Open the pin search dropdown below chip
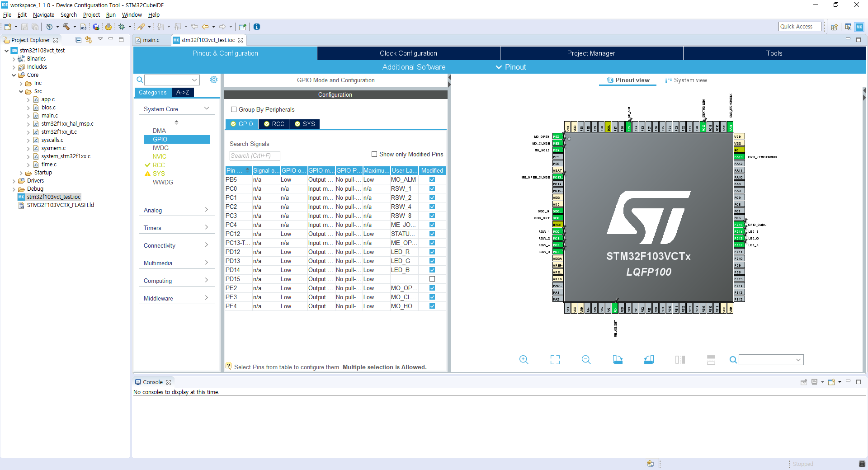The height and width of the screenshot is (470, 868). (798, 360)
